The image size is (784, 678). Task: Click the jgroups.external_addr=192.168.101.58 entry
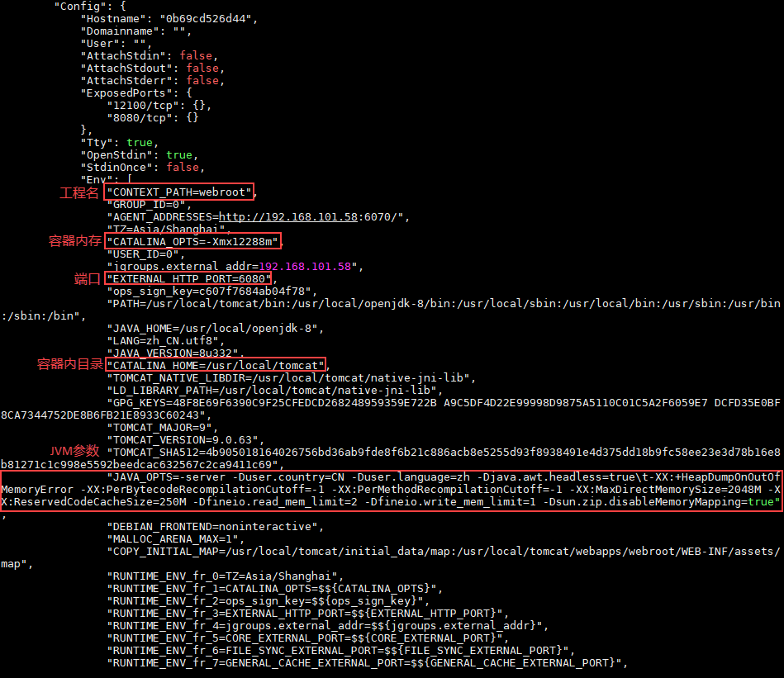point(235,266)
